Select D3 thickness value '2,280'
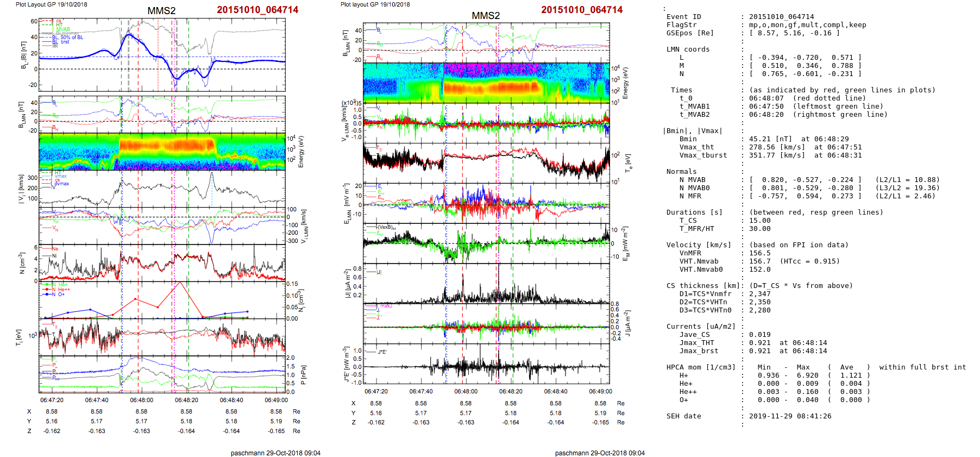Screen dimensions: 980x457 coord(759,310)
